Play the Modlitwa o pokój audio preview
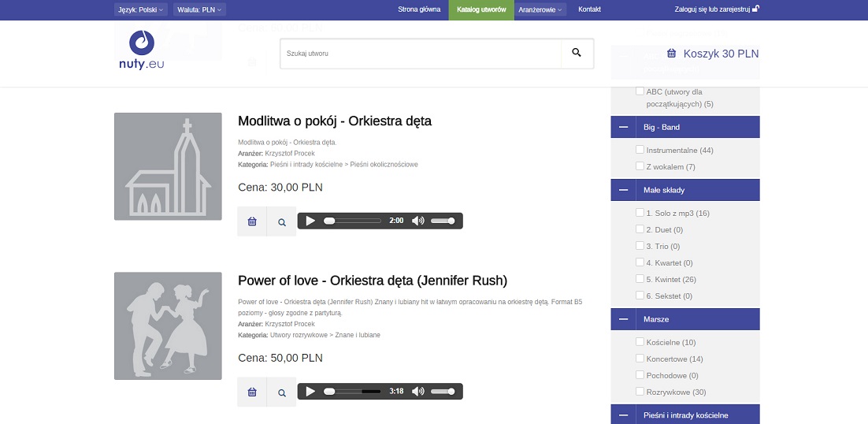Screen dimensions: 868x424 point(310,221)
